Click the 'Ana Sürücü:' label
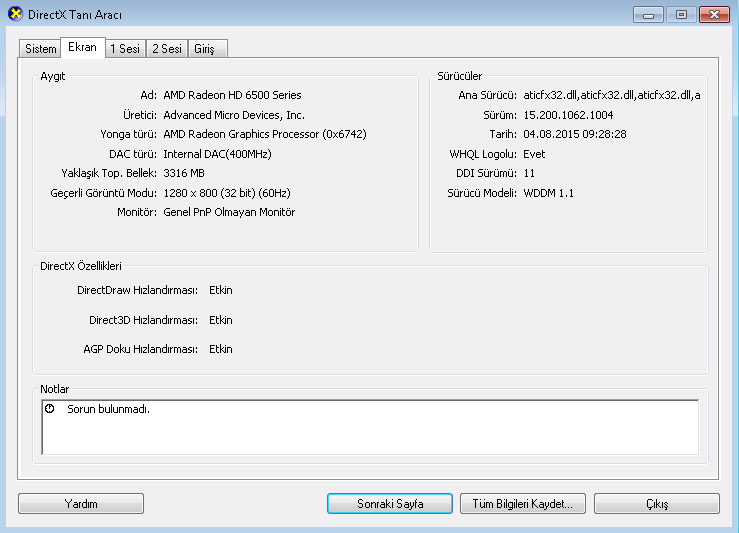The width and height of the screenshot is (739, 533). (487, 95)
